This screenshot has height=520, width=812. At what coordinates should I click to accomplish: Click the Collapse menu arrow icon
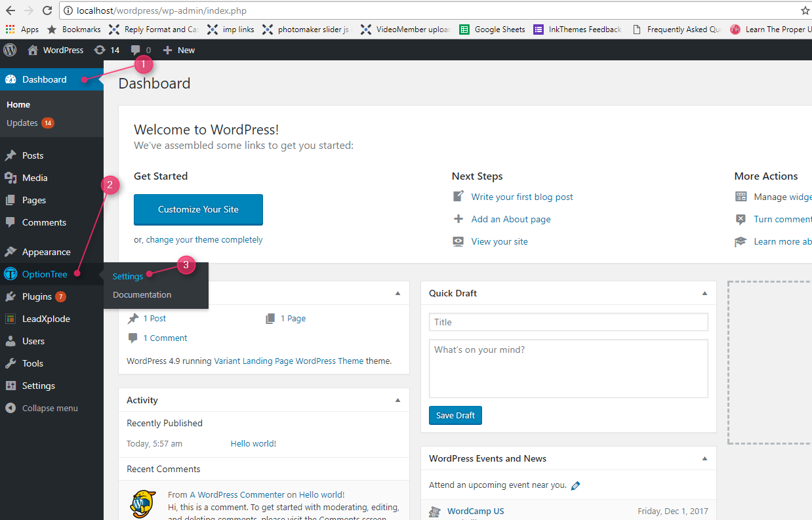[10, 408]
